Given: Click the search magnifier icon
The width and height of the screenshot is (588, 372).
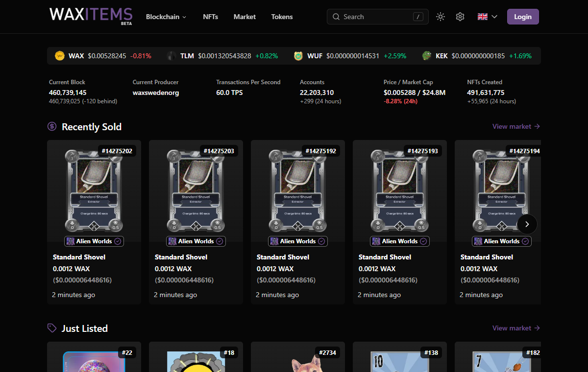Looking at the screenshot, I should 336,17.
